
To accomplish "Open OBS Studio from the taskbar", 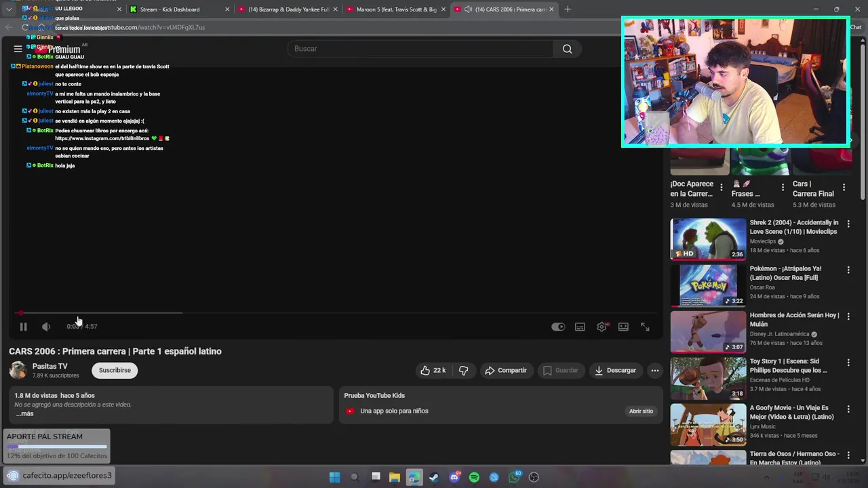I will coord(534,477).
